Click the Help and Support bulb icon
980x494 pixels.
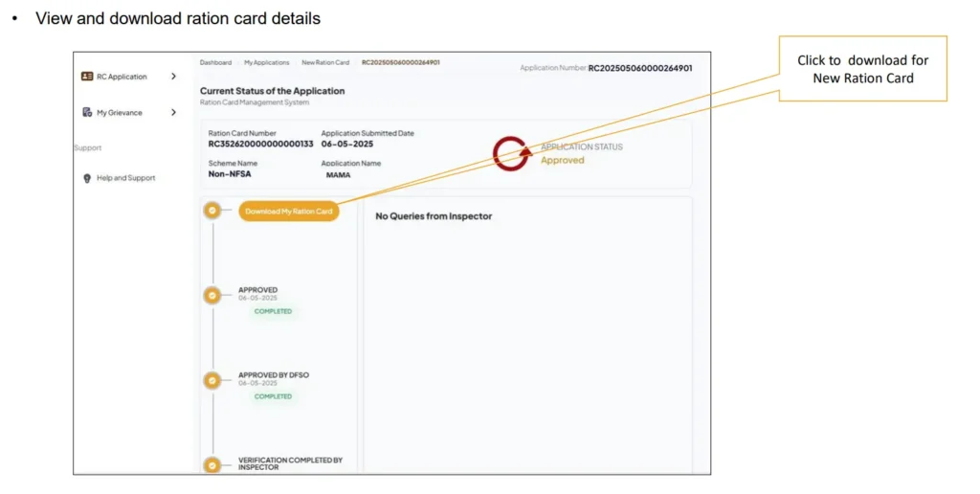pos(87,178)
